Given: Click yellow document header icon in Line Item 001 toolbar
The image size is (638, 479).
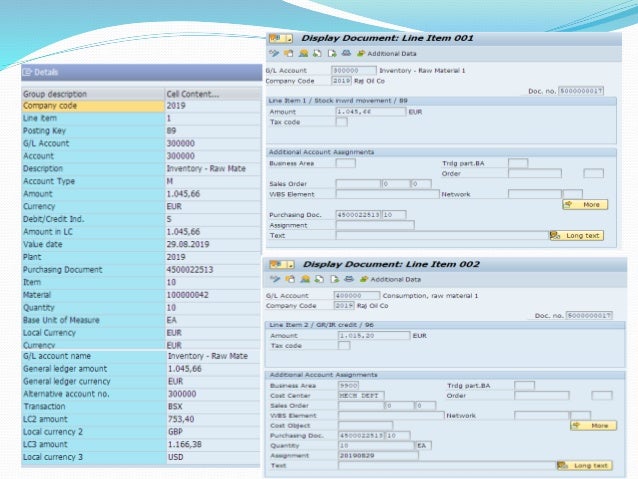Looking at the screenshot, I should pos(288,53).
